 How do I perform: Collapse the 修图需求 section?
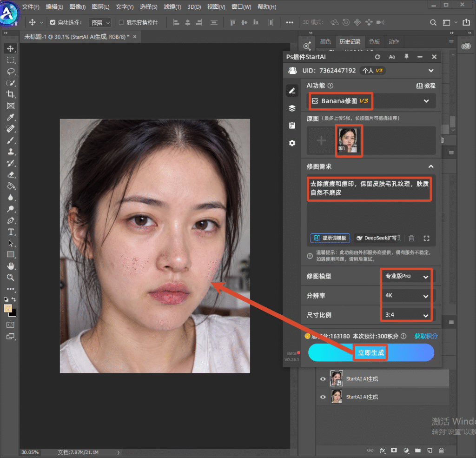(431, 166)
